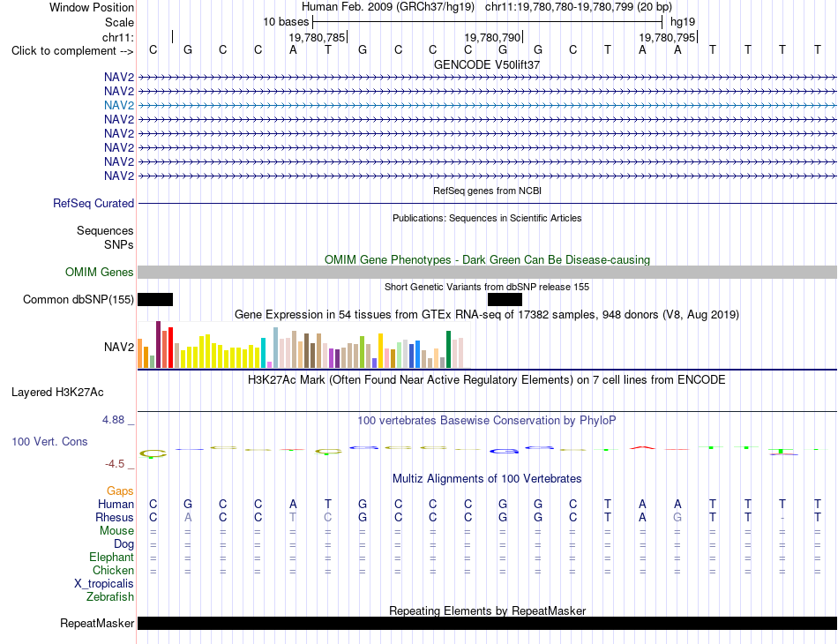
Task: Click the 'Window Position' ruler label
Action: (92, 7)
